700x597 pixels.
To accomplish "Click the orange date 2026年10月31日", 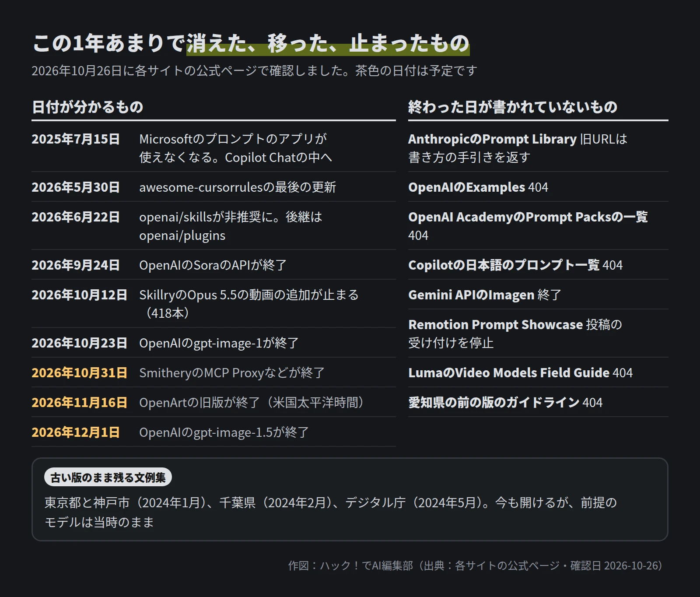I will (x=79, y=372).
